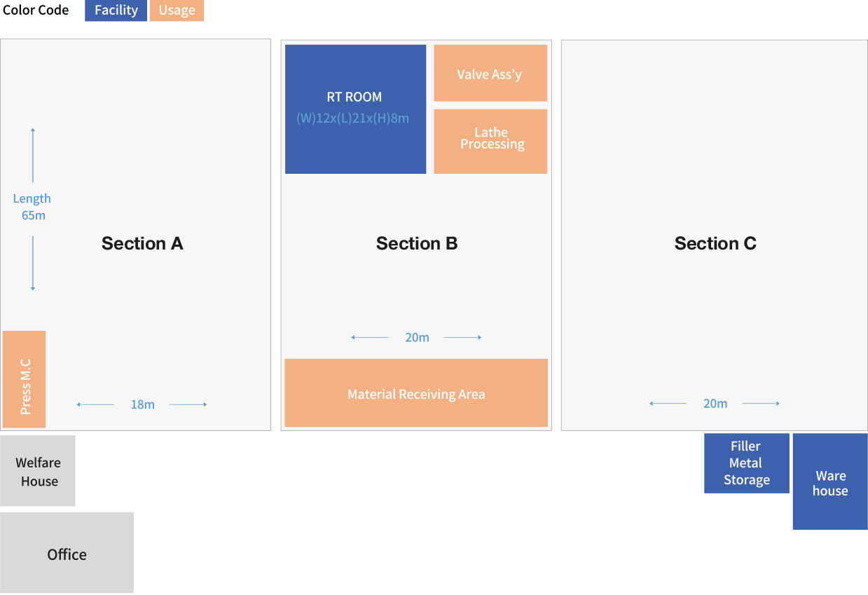The image size is (868, 595).
Task: Click the 20m width label in Section B
Action: (x=417, y=337)
